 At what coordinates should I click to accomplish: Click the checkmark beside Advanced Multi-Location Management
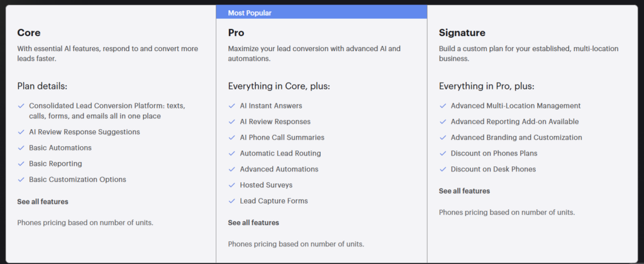point(443,106)
